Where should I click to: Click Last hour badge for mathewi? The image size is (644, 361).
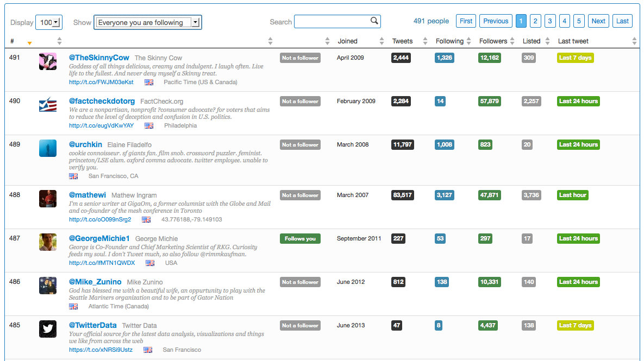coord(573,195)
